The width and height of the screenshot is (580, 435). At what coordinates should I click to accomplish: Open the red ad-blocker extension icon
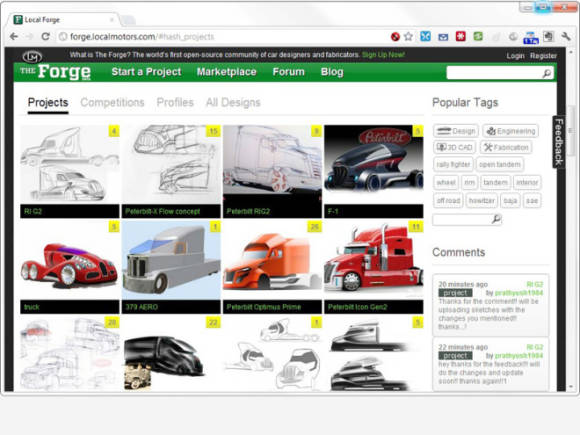click(x=395, y=36)
